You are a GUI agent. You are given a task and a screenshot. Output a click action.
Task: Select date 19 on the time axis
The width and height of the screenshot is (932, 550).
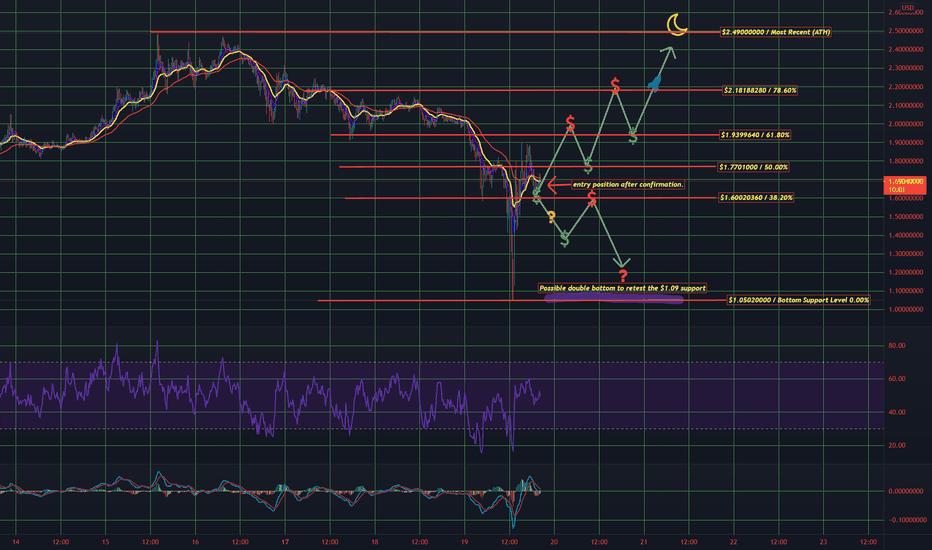pyautogui.click(x=465, y=542)
